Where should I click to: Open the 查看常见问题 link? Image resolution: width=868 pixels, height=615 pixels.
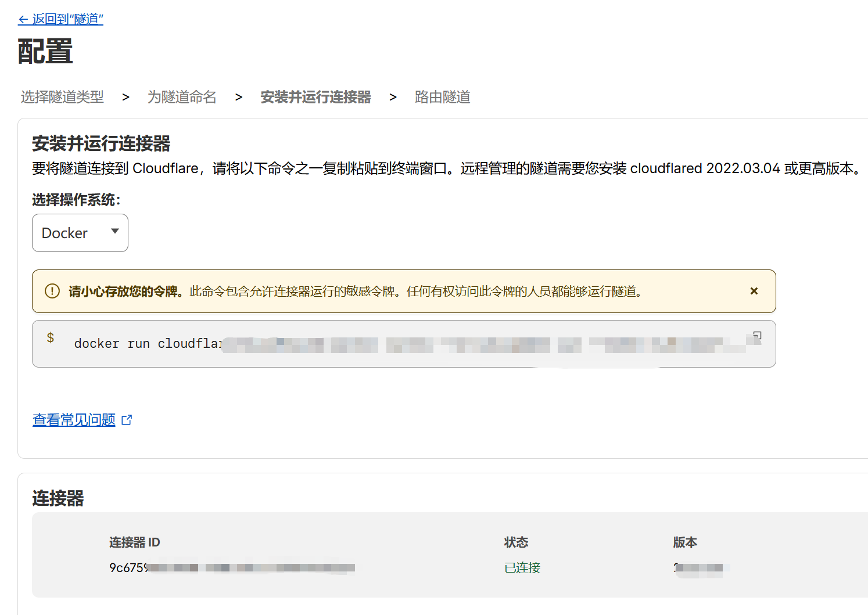pos(74,420)
